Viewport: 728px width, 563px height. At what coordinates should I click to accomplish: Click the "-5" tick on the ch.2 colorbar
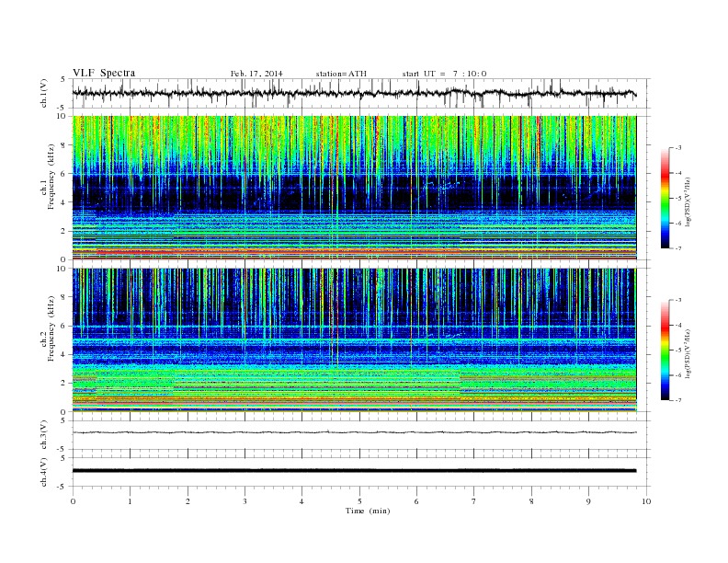click(x=678, y=350)
